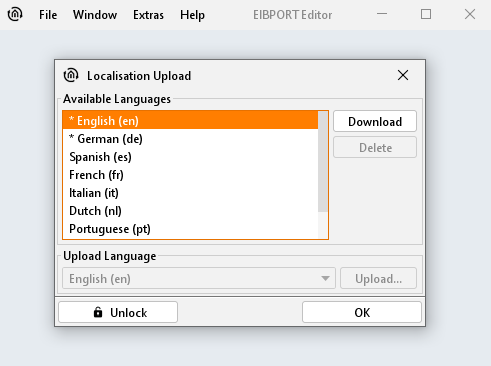This screenshot has width=491, height=366.
Task: Click the language list vertical scrollbar
Action: click(323, 162)
